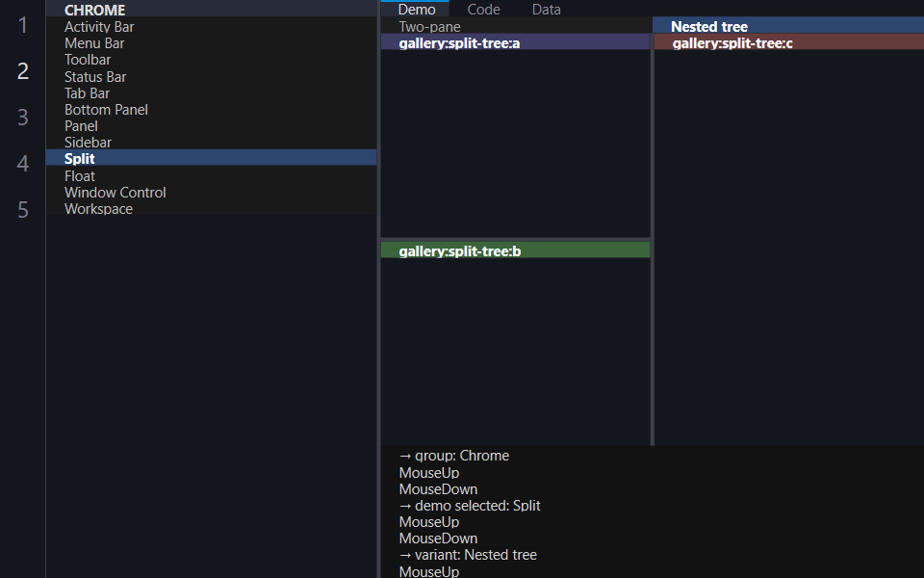The width and height of the screenshot is (924, 578).
Task: Open the Window Control demo
Action: click(211, 193)
